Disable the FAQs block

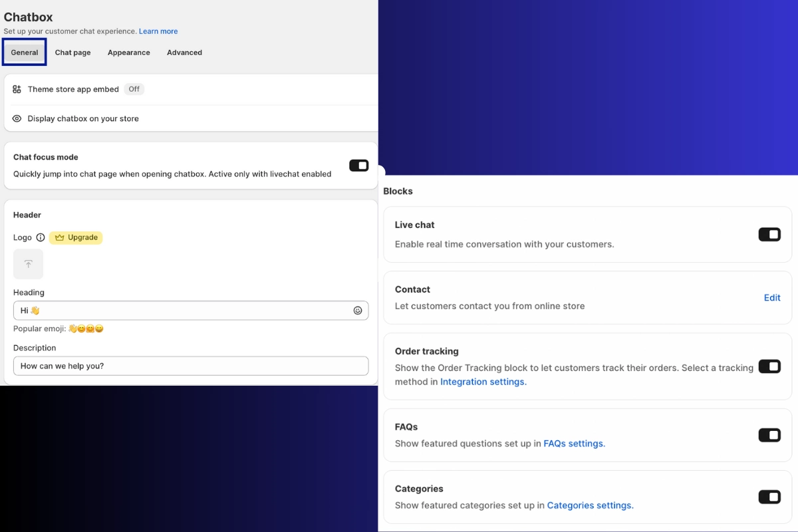[769, 435]
